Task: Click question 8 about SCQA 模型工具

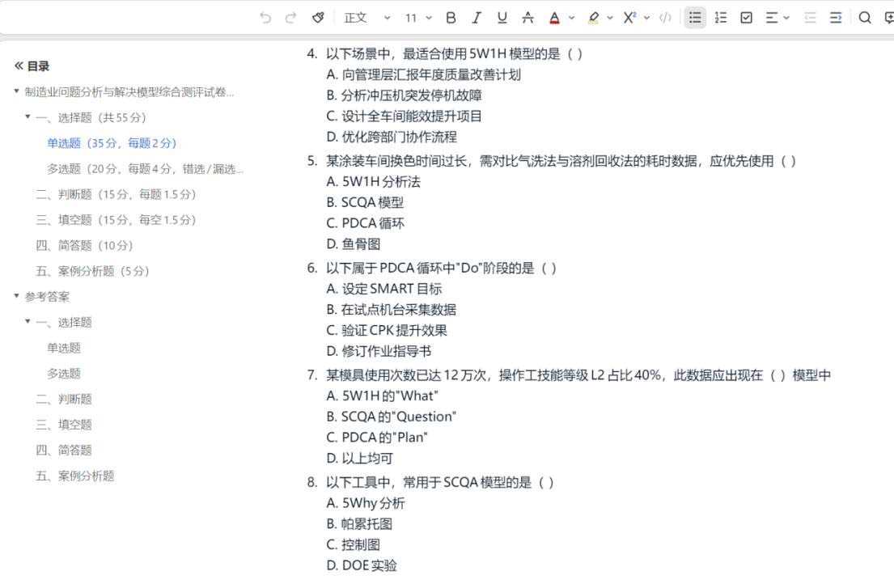Action: pyautogui.click(x=439, y=483)
